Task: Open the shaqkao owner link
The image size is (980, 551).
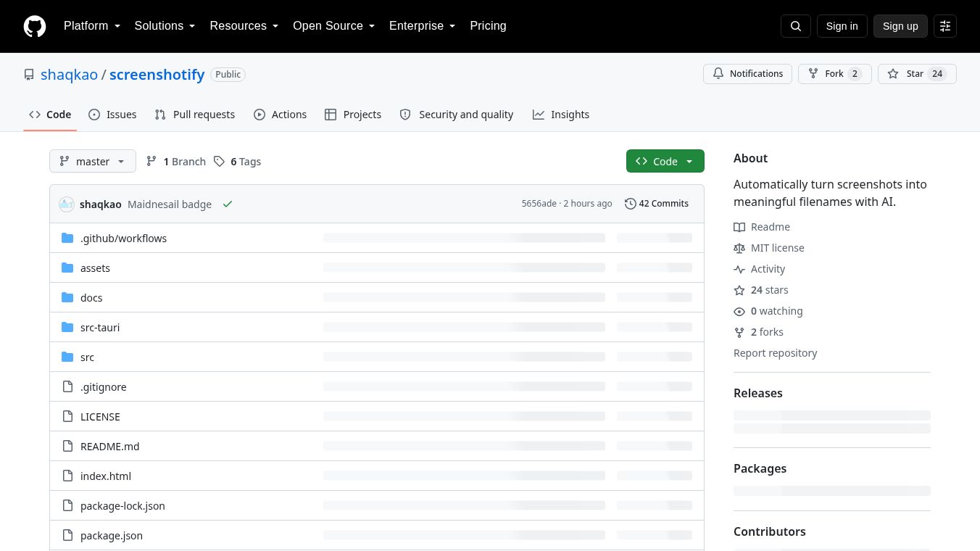Action: point(69,75)
